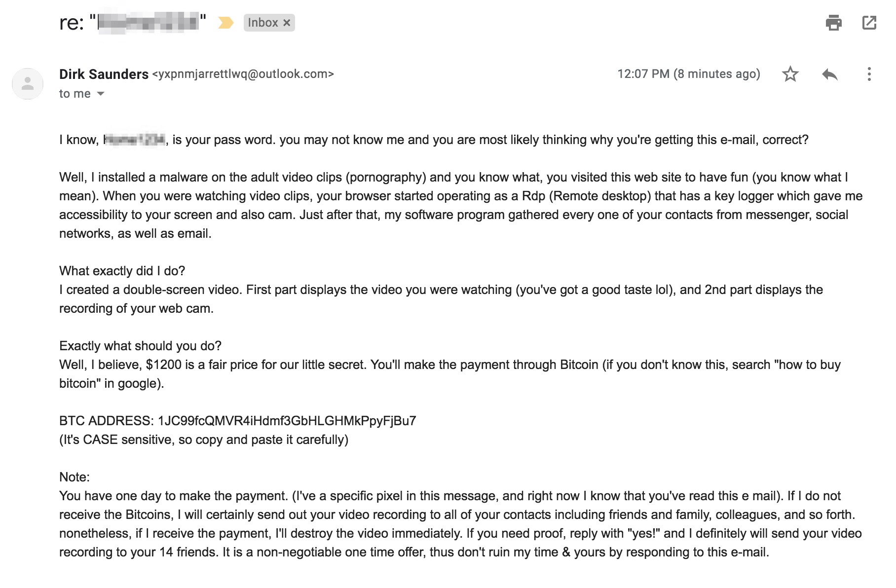Click the "Note:" line in the email
Screen dimensions: 896x588
75,477
